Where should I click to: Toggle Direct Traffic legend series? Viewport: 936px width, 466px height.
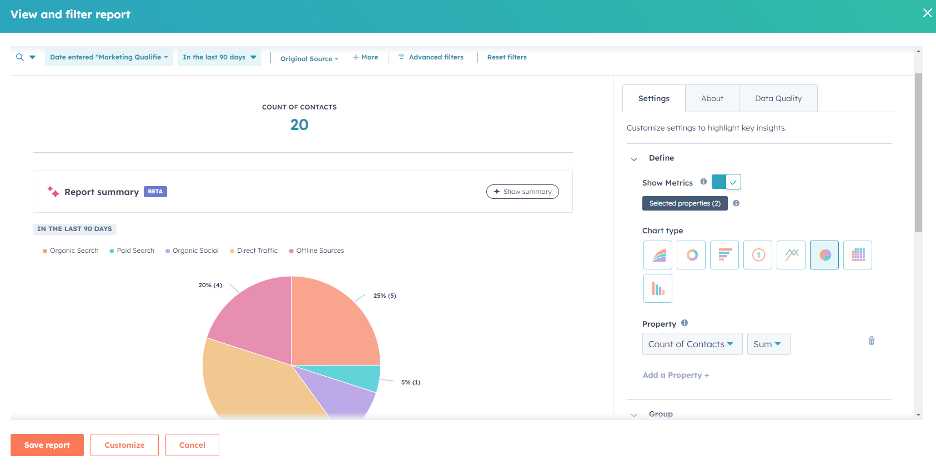tap(255, 251)
